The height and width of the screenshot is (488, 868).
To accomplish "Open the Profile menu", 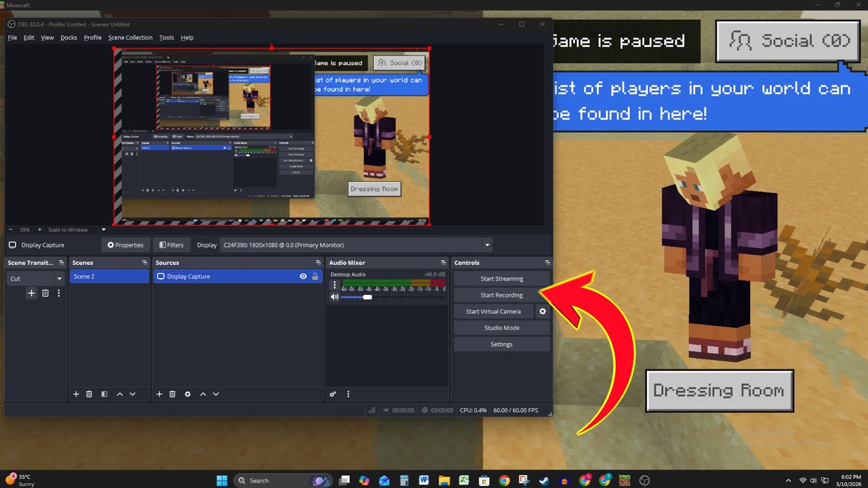I will tap(92, 38).
